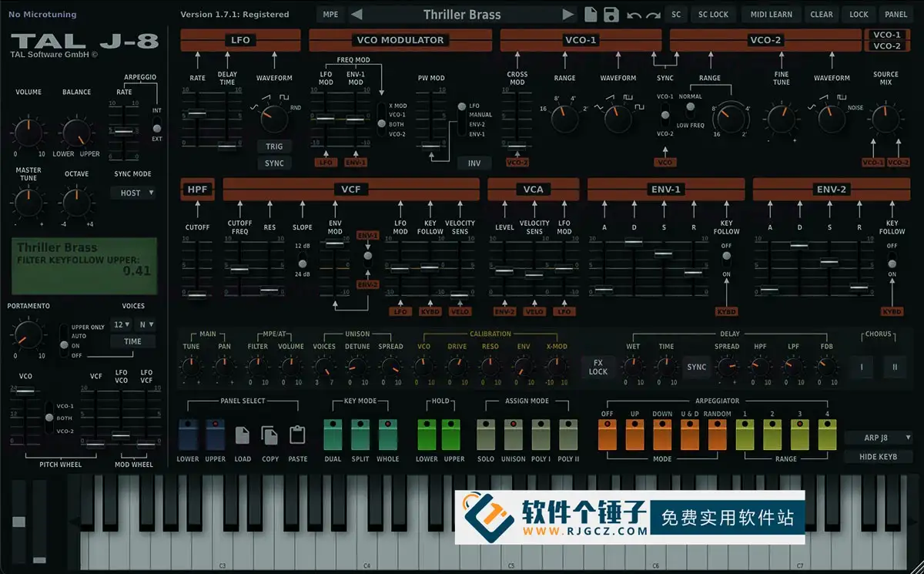
Task: Click the HIDE KEYB button
Action: point(878,456)
